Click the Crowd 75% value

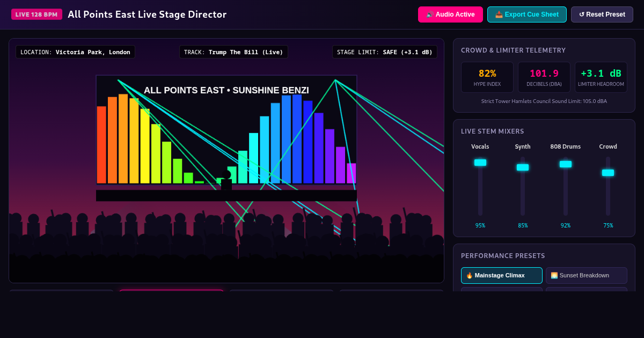coord(608,225)
